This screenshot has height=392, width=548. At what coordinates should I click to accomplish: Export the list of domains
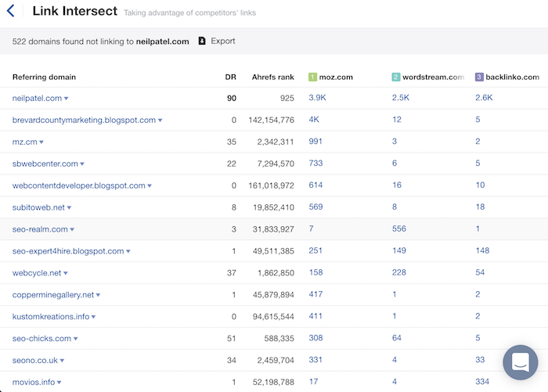tap(222, 41)
